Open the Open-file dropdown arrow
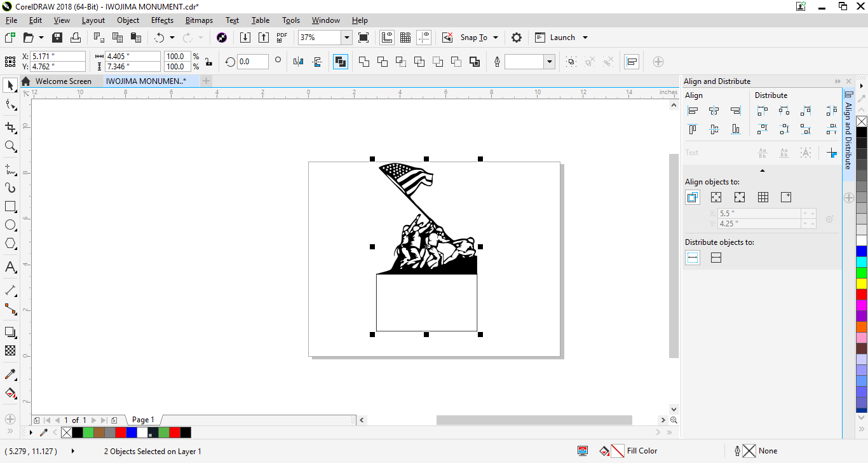The height and width of the screenshot is (463, 868). pos(41,38)
